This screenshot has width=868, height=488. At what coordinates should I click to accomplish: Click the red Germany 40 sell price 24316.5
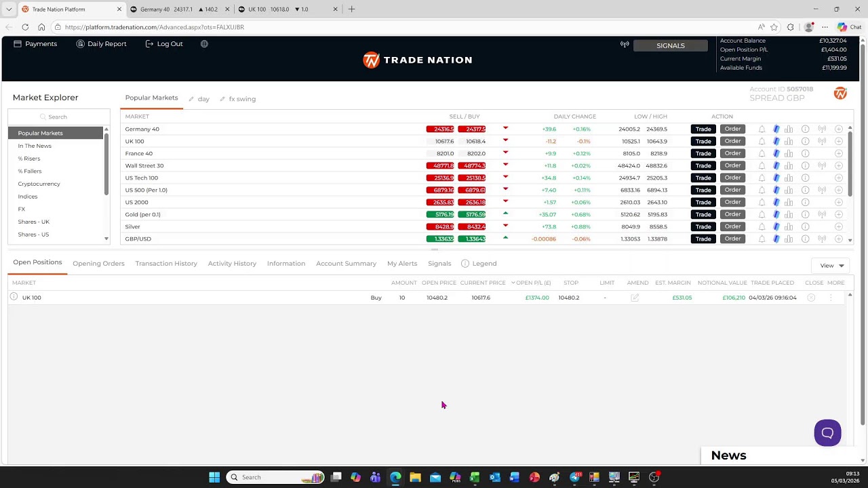[440, 129]
